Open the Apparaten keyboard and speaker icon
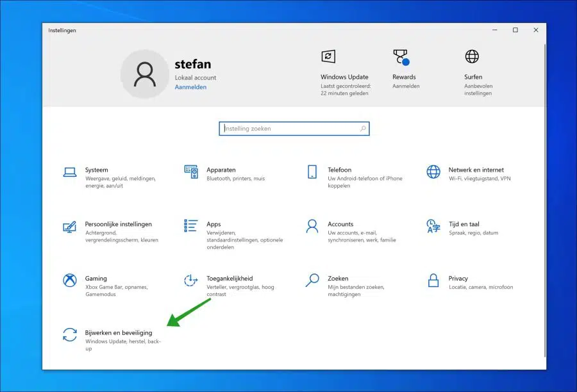 tap(191, 172)
